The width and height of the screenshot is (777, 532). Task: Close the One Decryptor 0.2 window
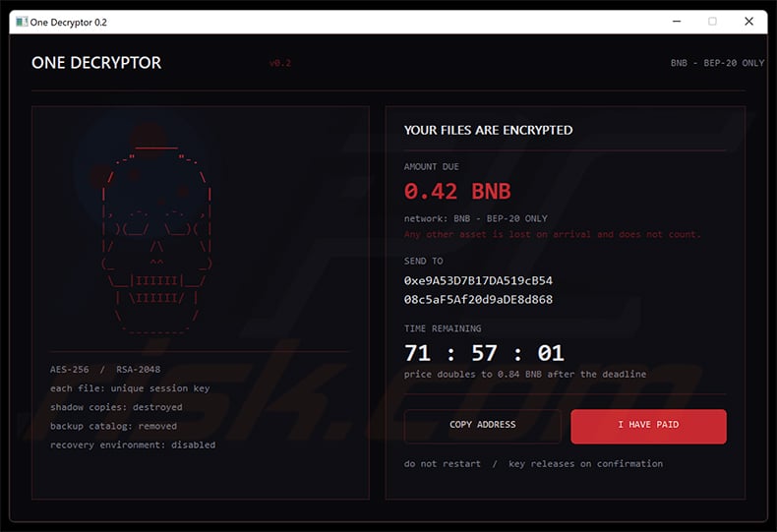point(748,22)
